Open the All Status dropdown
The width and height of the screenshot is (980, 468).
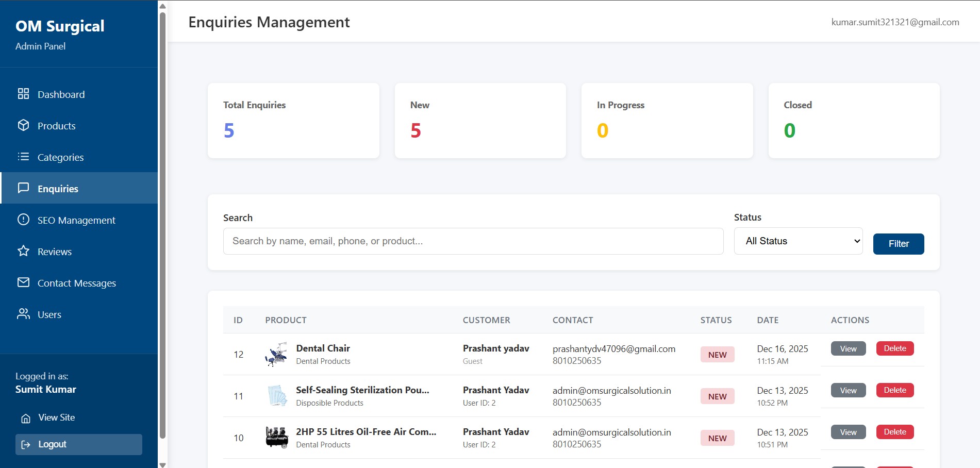[x=798, y=241]
